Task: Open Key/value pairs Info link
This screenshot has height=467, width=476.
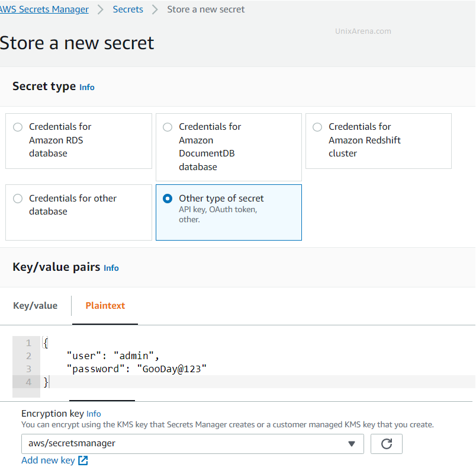Action: coord(111,268)
